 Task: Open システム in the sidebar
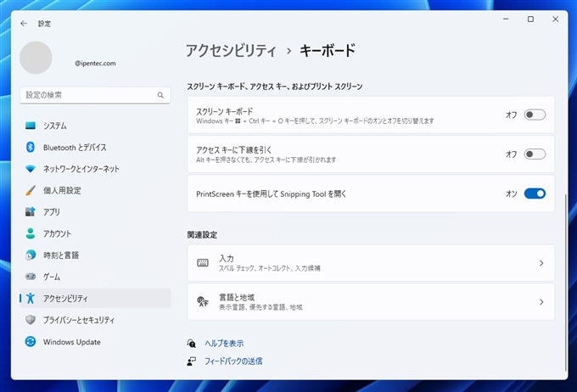click(95, 126)
